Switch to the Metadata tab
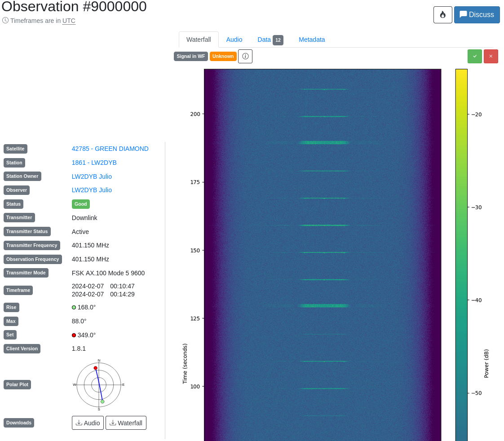Image resolution: width=504 pixels, height=441 pixels. point(312,40)
